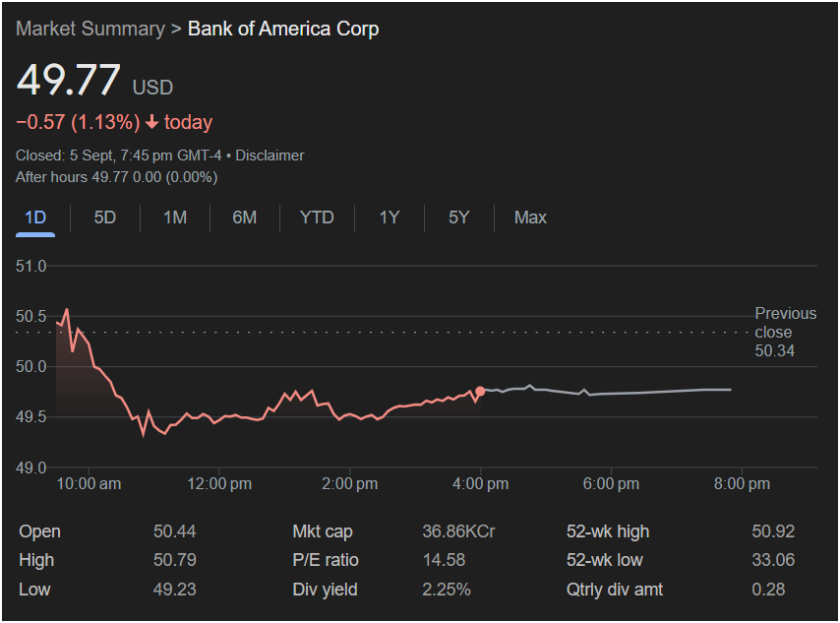This screenshot has width=840, height=623.
Task: Open the Market Summary breadcrumb link
Action: tap(90, 29)
